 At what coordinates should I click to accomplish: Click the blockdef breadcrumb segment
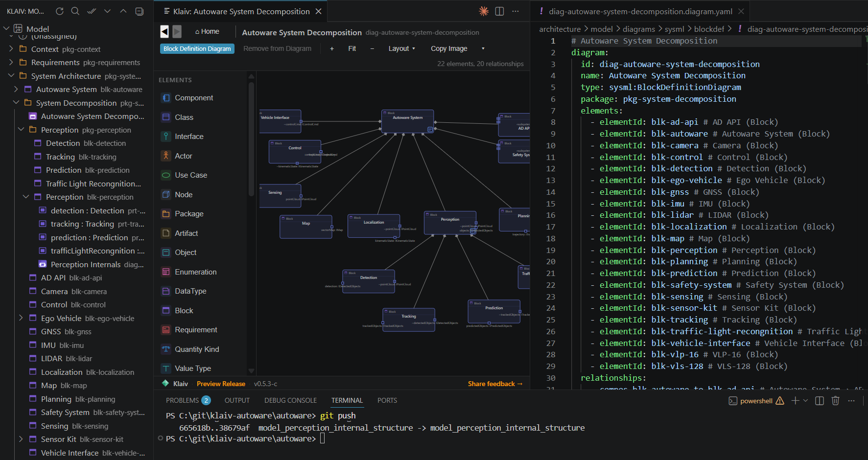[x=709, y=29]
